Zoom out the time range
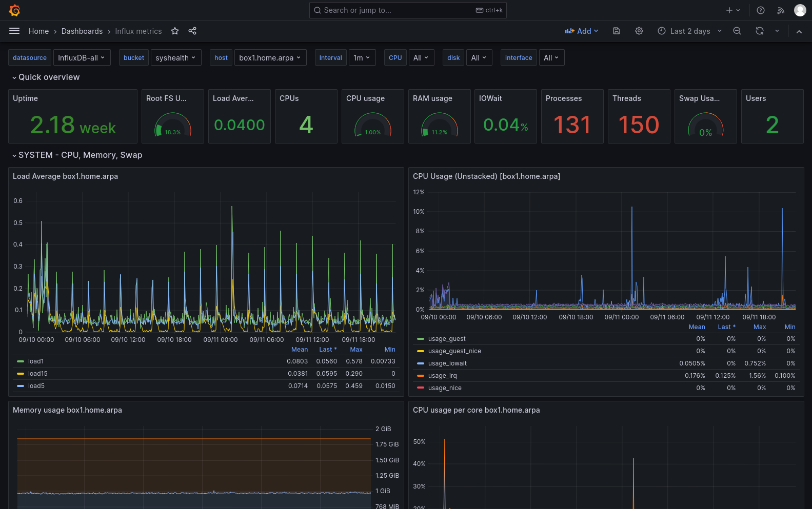The image size is (812, 509). pyautogui.click(x=737, y=31)
